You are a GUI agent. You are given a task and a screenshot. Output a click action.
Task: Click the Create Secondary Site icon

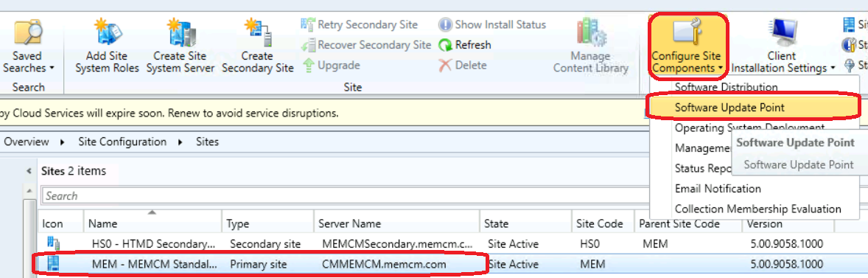[257, 32]
